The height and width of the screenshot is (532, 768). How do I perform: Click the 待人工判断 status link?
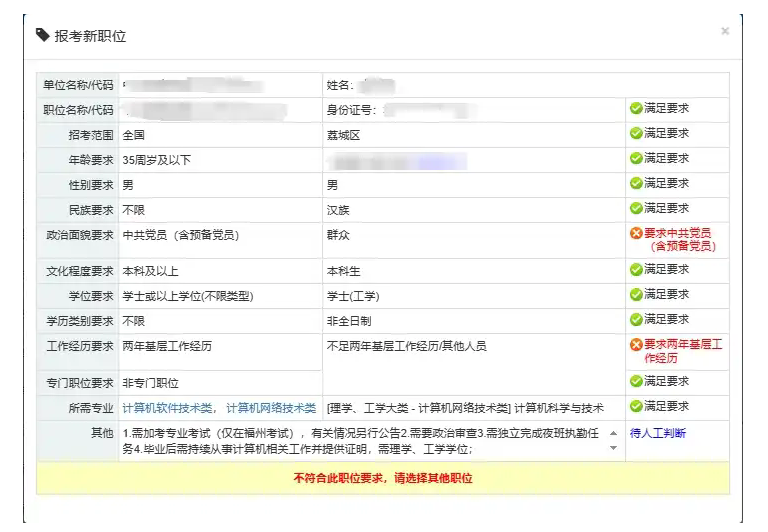click(x=658, y=434)
